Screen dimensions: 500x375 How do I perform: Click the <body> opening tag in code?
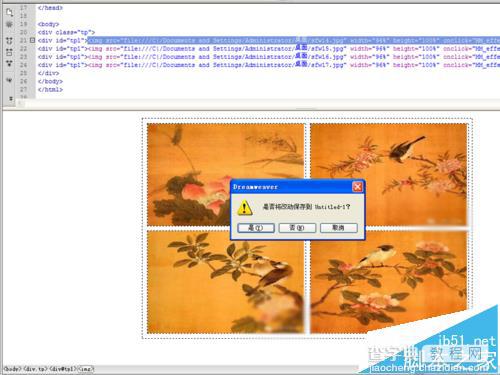click(48, 24)
